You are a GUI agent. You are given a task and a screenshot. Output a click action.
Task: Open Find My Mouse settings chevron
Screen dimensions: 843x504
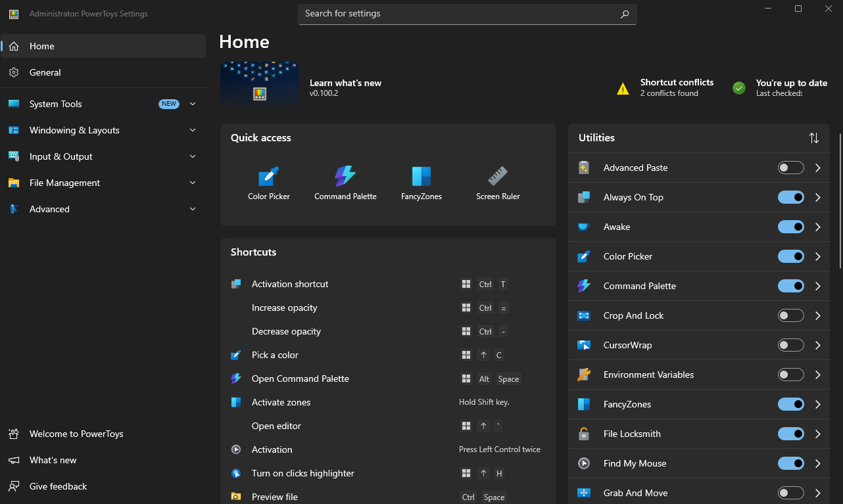[x=818, y=463]
